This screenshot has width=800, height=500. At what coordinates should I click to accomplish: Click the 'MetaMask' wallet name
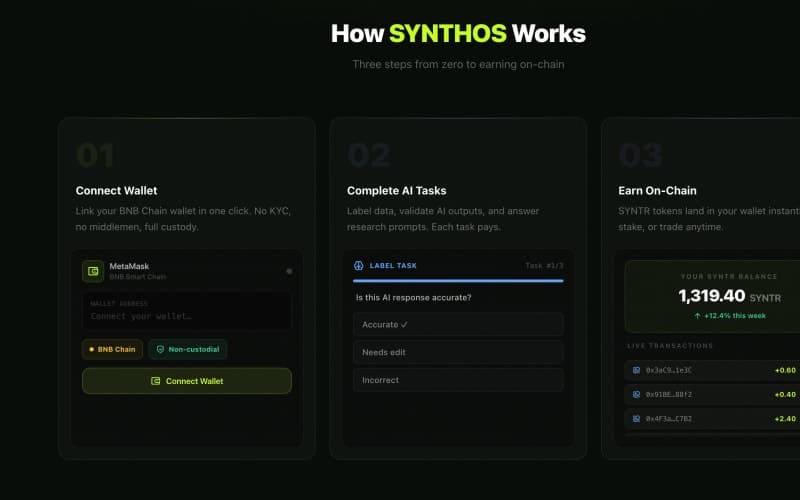coord(129,266)
